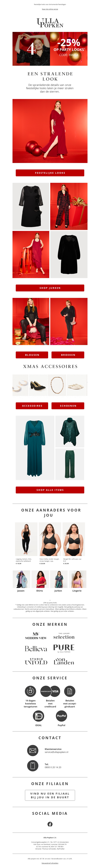Click the Feestelijke Looks button

tap(50, 173)
